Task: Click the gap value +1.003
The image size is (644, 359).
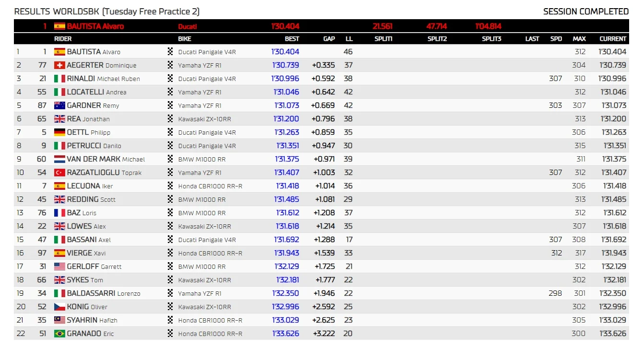Action: coord(325,173)
